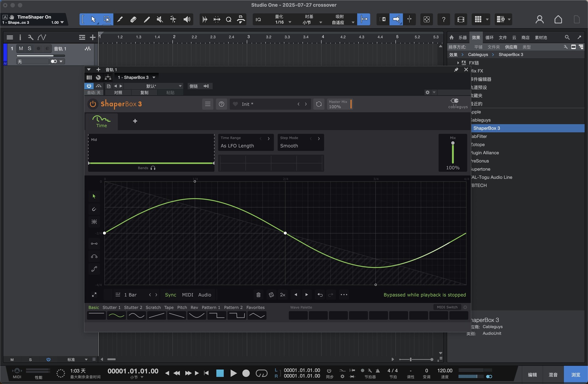The height and width of the screenshot is (384, 588).
Task: Toggle Bands headphone solo
Action: pos(153,168)
